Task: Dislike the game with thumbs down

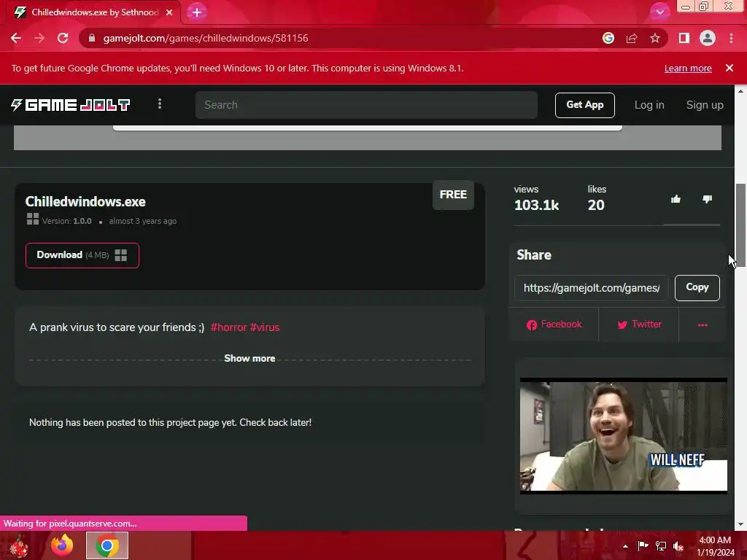Action: click(707, 200)
